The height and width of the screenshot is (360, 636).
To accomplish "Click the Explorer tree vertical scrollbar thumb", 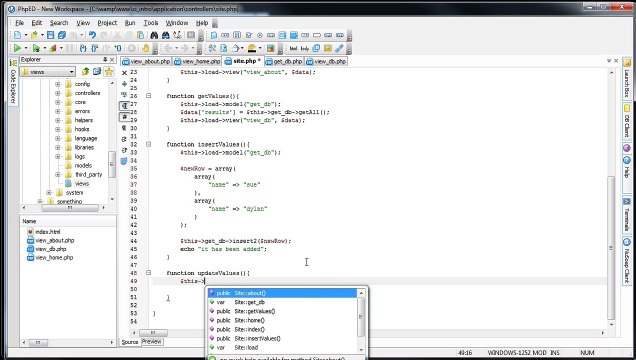I will [x=112, y=164].
